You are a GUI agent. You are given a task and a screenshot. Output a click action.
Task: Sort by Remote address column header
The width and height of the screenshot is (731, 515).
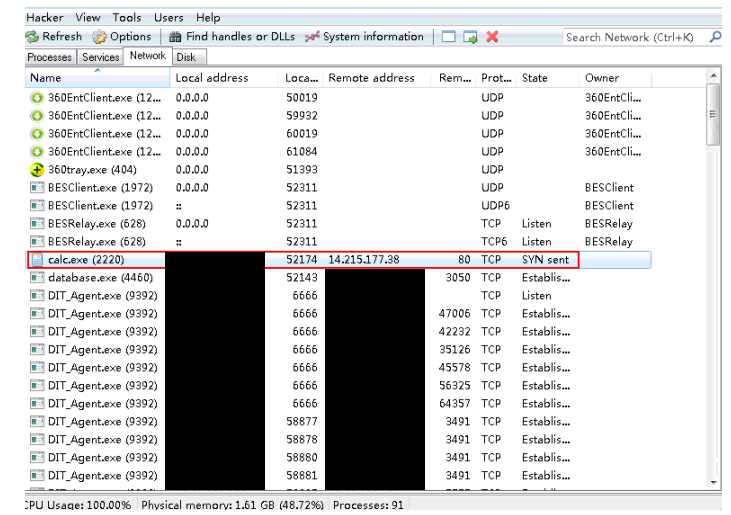377,78
